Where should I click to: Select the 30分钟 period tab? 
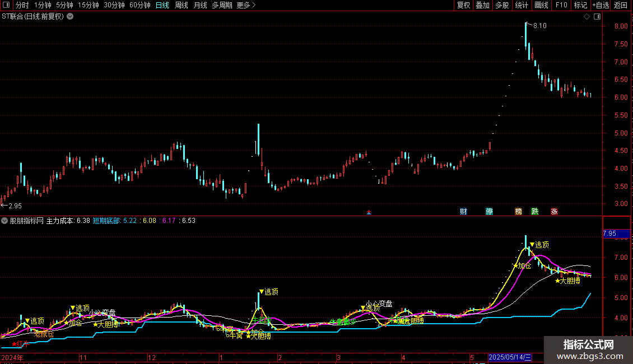(114, 5)
